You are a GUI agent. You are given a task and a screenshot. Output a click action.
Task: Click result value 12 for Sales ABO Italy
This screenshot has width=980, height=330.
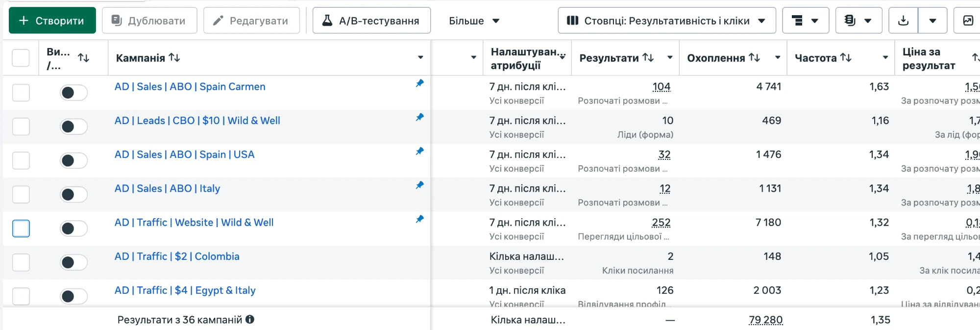[x=665, y=188]
